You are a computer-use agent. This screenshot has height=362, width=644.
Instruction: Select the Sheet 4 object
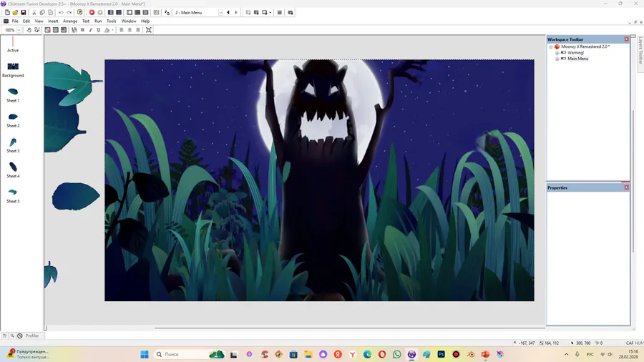(13, 170)
